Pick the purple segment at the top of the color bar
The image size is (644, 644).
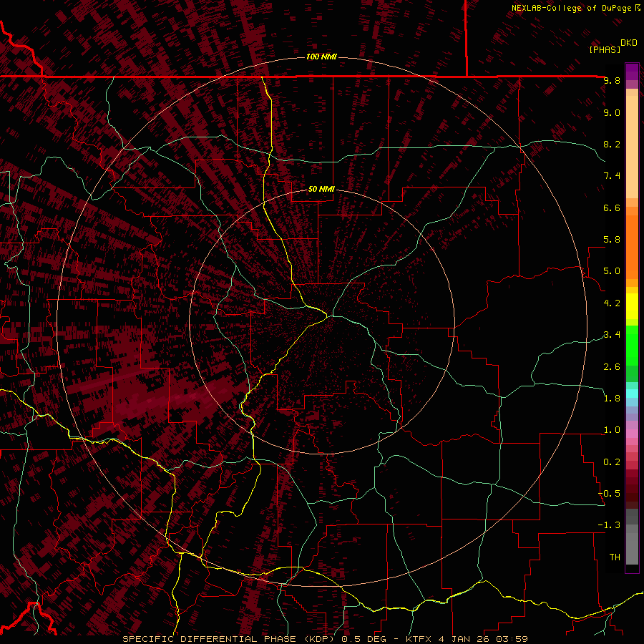[632, 72]
